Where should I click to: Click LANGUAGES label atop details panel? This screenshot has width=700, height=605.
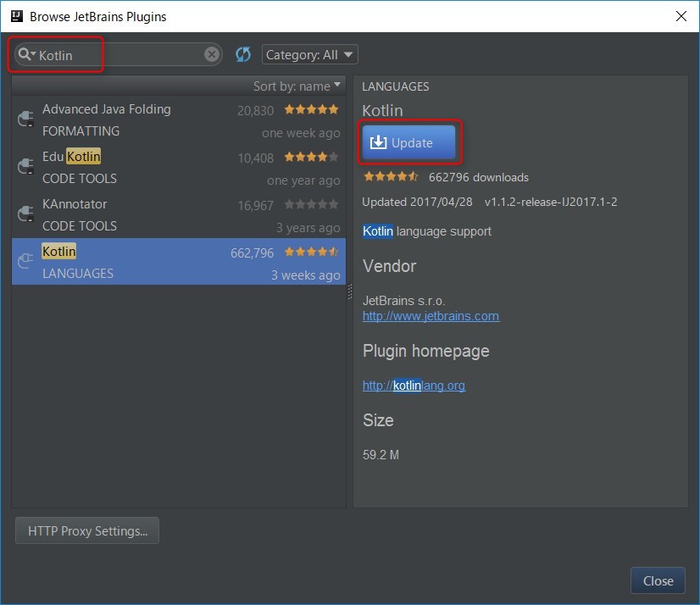396,86
